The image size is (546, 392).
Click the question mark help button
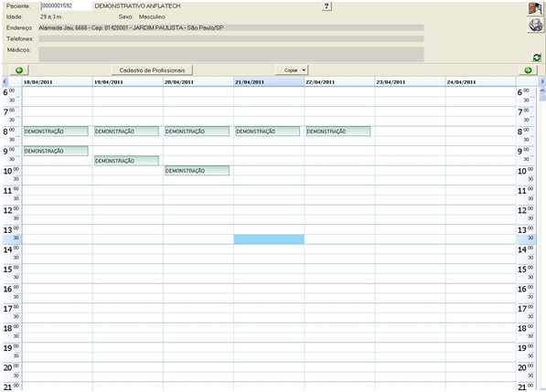[x=327, y=5]
